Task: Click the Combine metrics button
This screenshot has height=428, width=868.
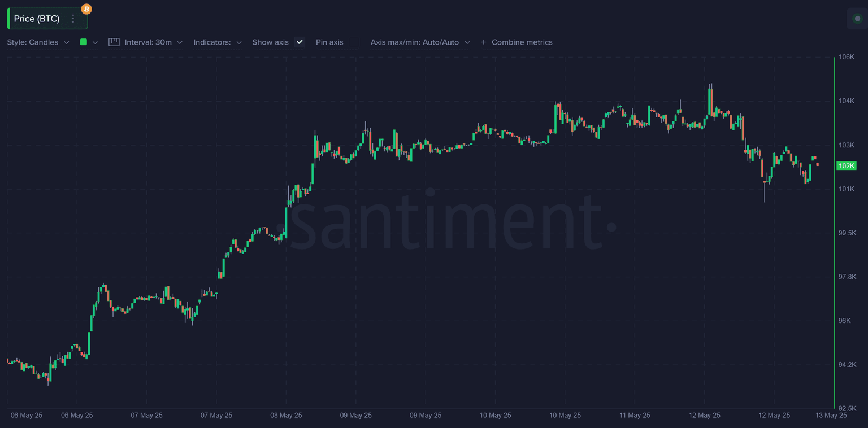Action: click(x=522, y=42)
